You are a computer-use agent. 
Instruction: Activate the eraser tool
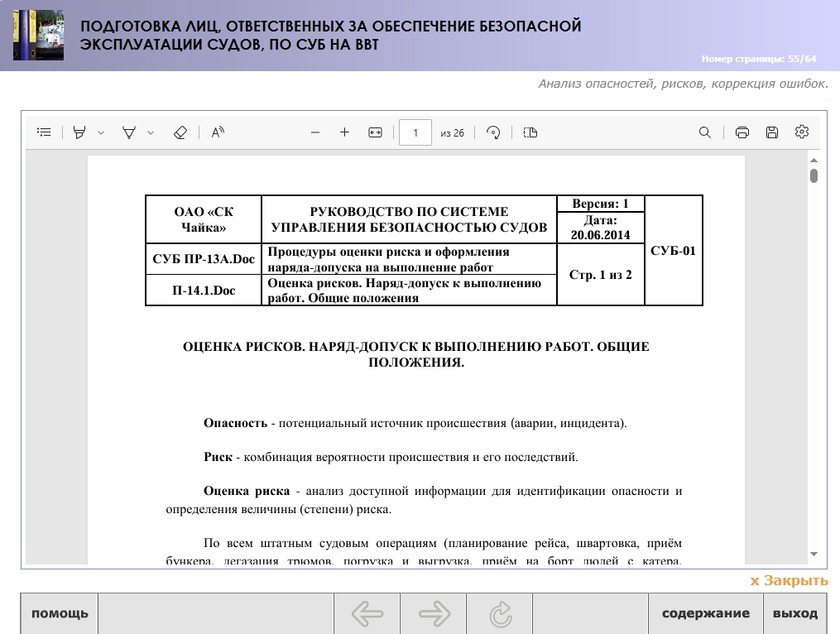[180, 132]
